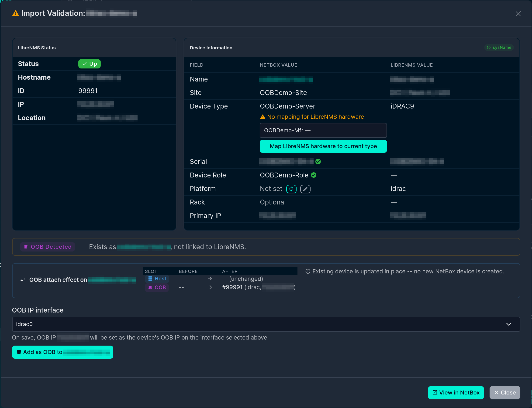Viewport: 532px width, 408px height.
Task: Open View in NetBox link button
Action: pos(456,393)
